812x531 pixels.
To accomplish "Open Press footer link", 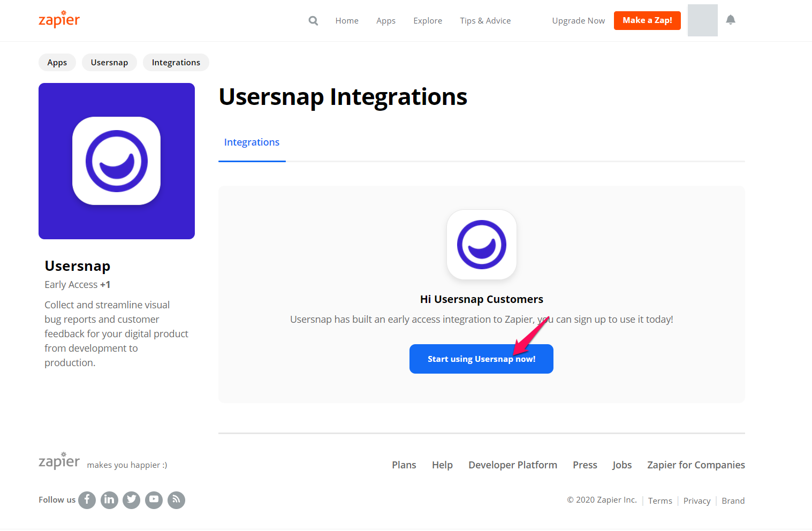I will tap(585, 465).
